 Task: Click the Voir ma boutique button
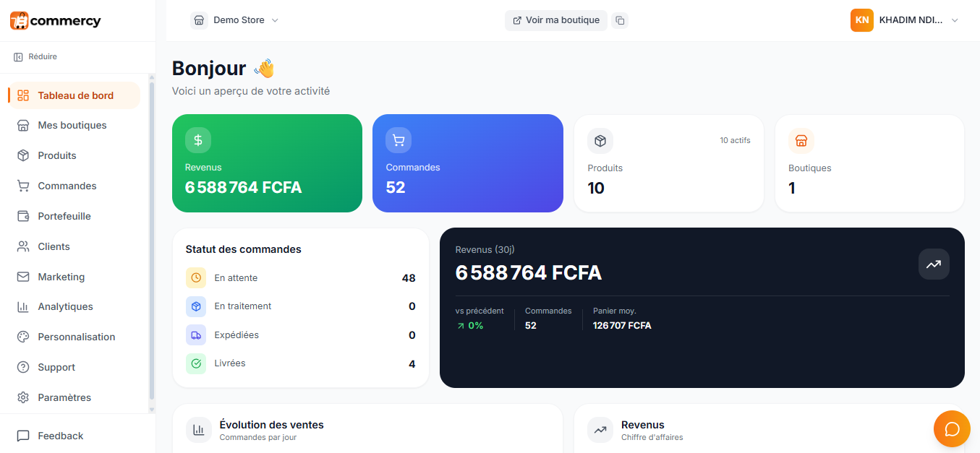coord(555,20)
